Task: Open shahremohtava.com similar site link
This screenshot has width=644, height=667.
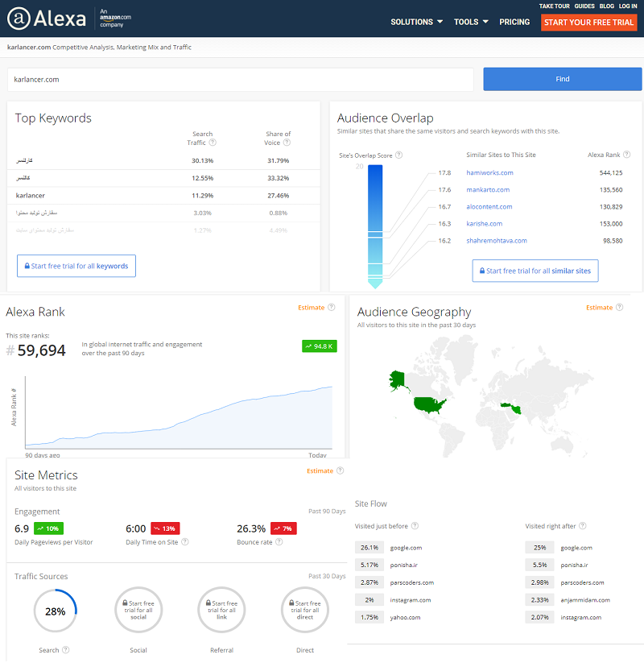Action: (497, 241)
